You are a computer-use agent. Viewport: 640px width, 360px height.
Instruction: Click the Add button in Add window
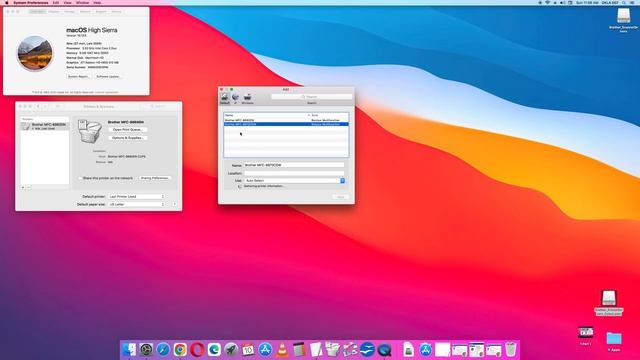click(x=340, y=197)
